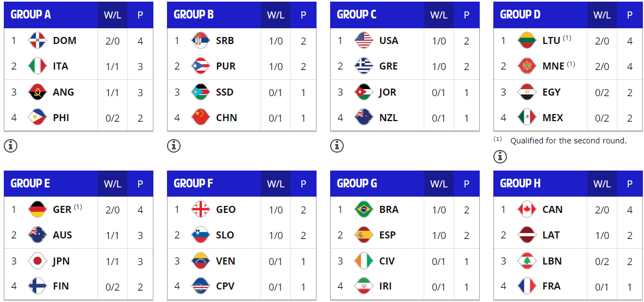Open the ITA team link
644x302 pixels.
60,66
